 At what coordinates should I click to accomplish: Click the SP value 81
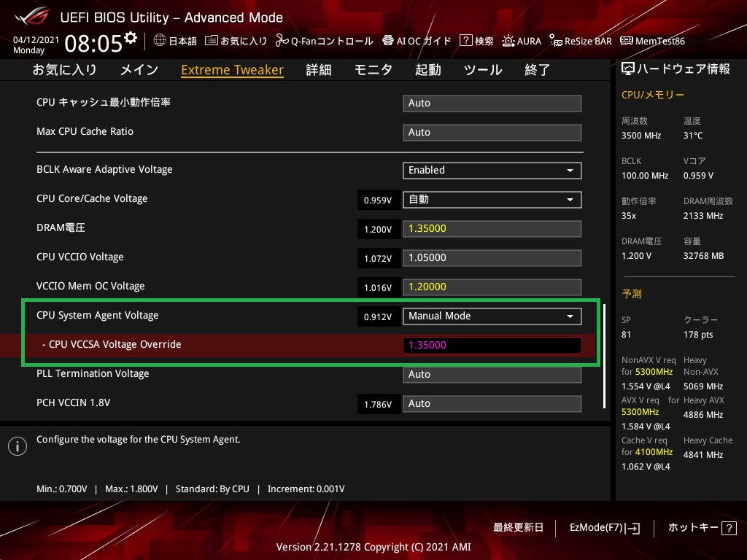coord(626,335)
